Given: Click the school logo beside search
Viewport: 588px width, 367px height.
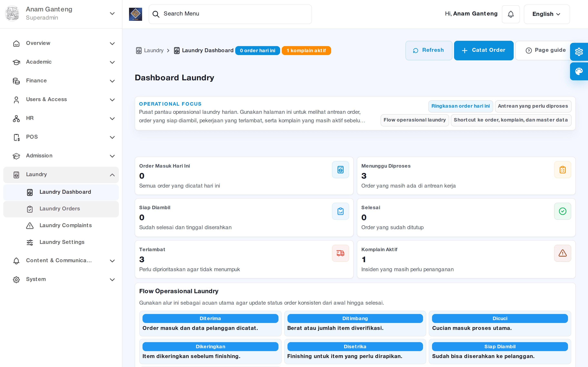Looking at the screenshot, I should pyautogui.click(x=135, y=14).
